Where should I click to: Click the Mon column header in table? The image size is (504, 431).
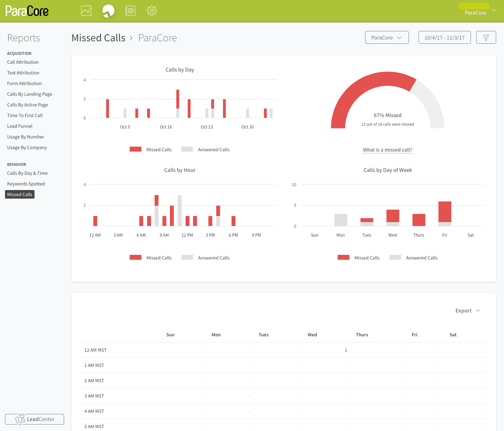click(216, 335)
